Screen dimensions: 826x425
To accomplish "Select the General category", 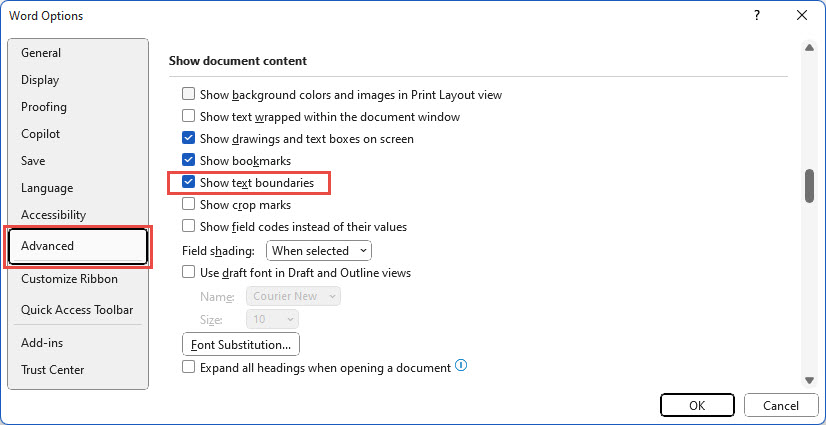I will click(x=78, y=53).
